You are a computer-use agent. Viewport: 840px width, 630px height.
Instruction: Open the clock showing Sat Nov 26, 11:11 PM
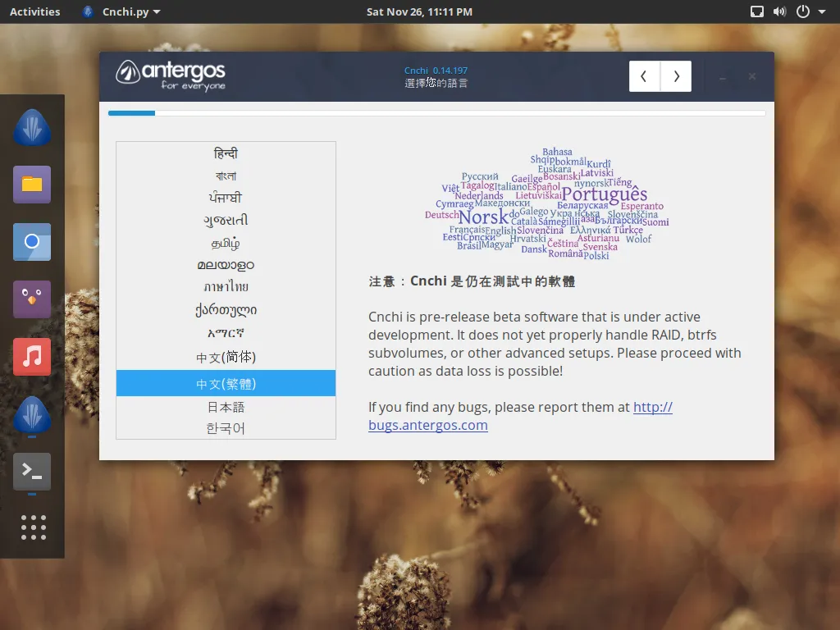419,11
